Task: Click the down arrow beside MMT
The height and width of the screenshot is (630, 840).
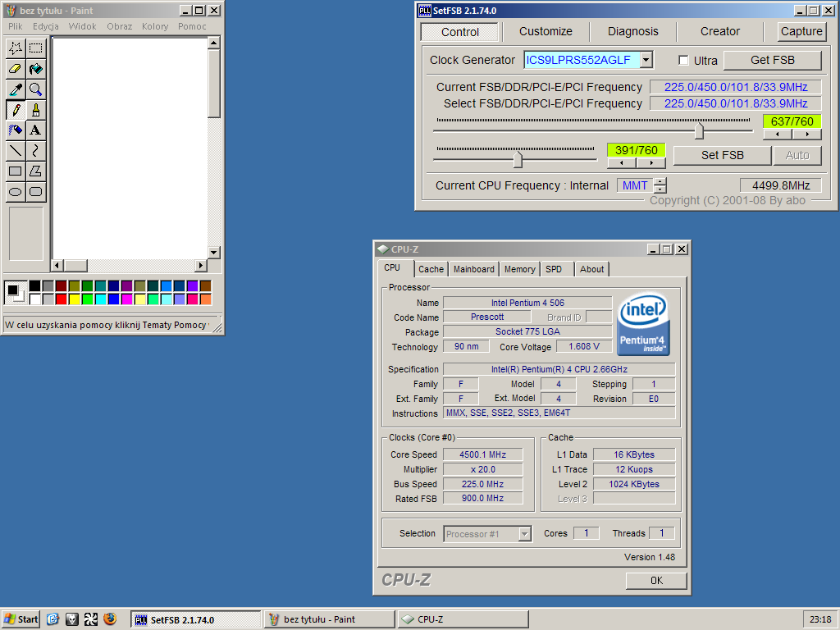Action: [660, 189]
